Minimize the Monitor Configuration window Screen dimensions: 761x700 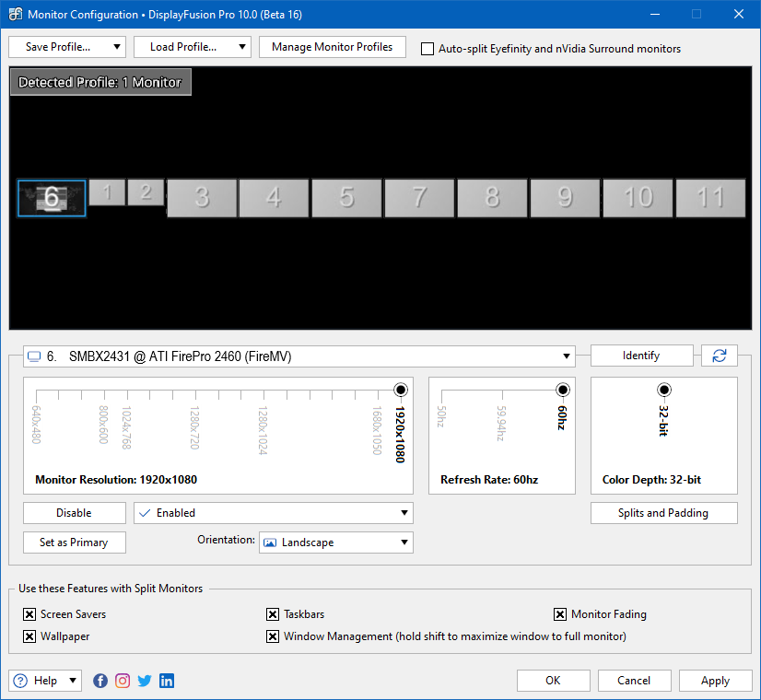(x=655, y=14)
